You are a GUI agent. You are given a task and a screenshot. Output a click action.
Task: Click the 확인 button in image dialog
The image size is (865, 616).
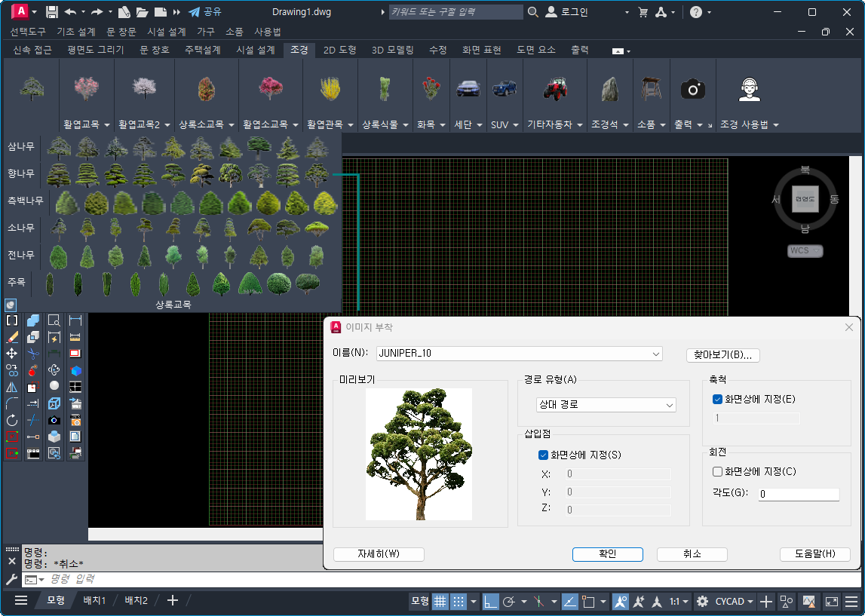(x=607, y=553)
